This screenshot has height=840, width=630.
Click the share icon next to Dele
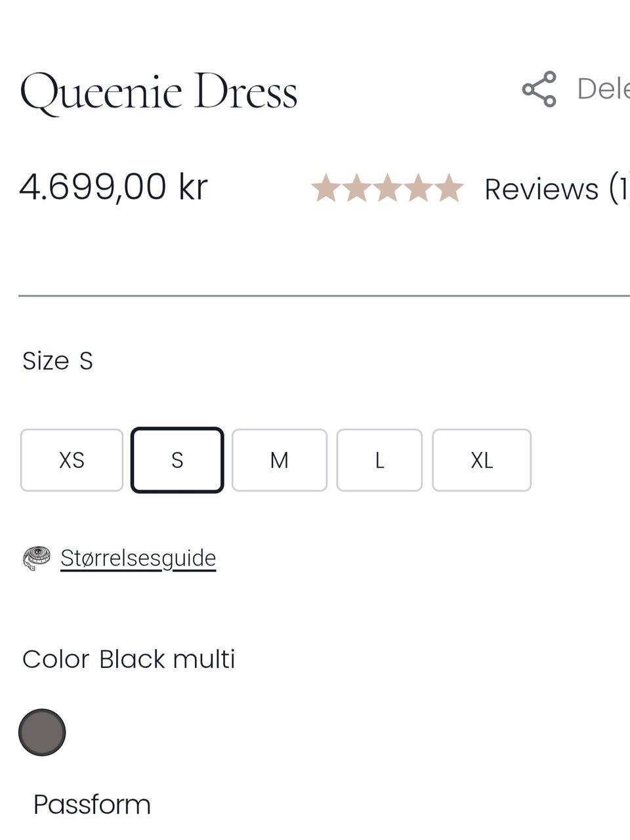(x=539, y=89)
